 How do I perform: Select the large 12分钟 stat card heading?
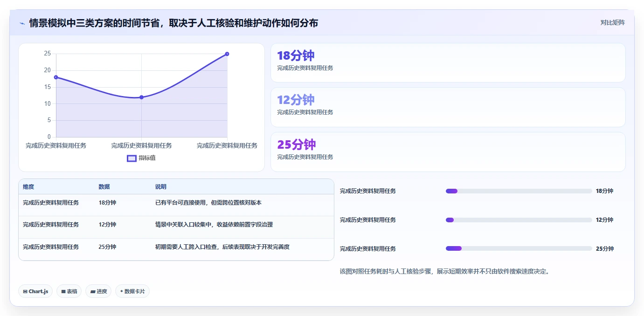(x=296, y=100)
